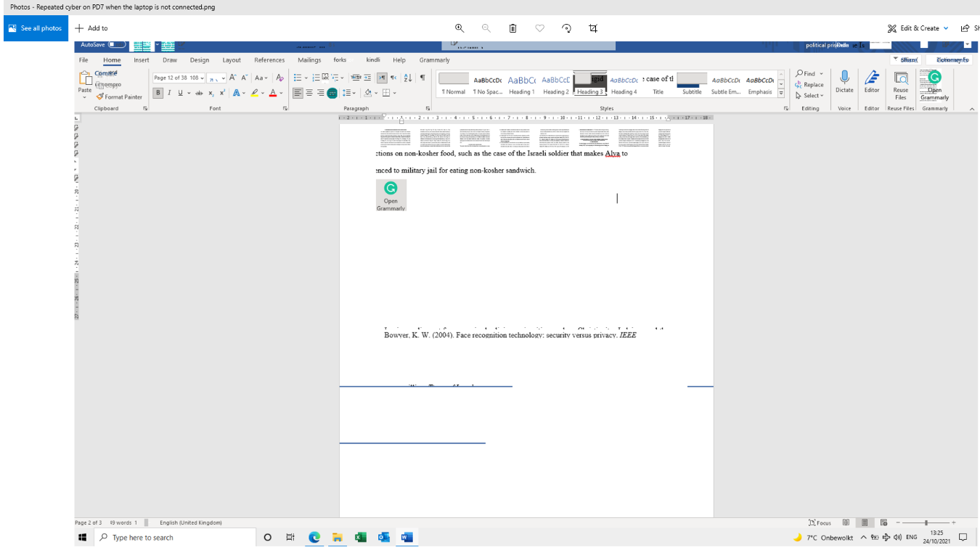Open borders dropdown
This screenshot has width=980, height=550.
(394, 93)
